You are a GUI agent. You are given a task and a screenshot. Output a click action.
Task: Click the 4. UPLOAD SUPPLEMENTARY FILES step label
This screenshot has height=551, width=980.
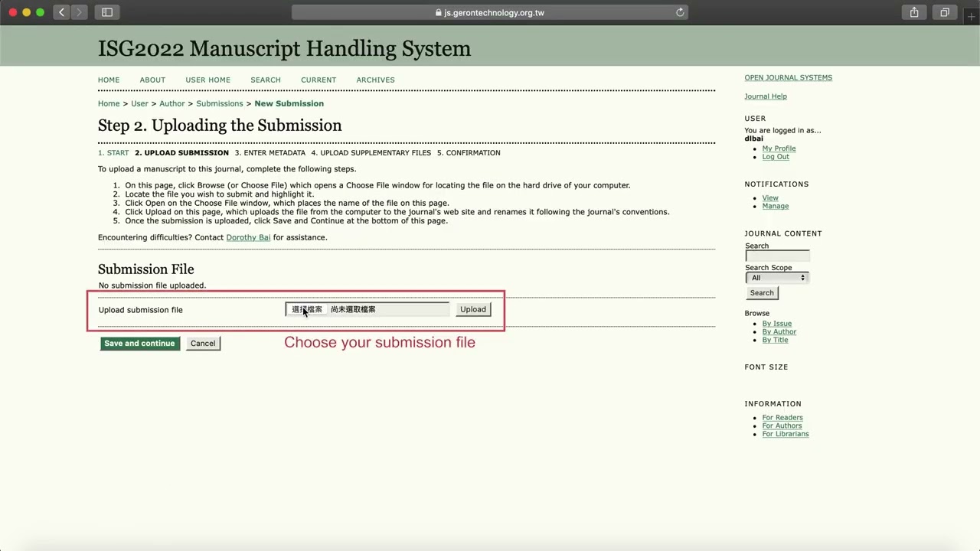pos(371,153)
